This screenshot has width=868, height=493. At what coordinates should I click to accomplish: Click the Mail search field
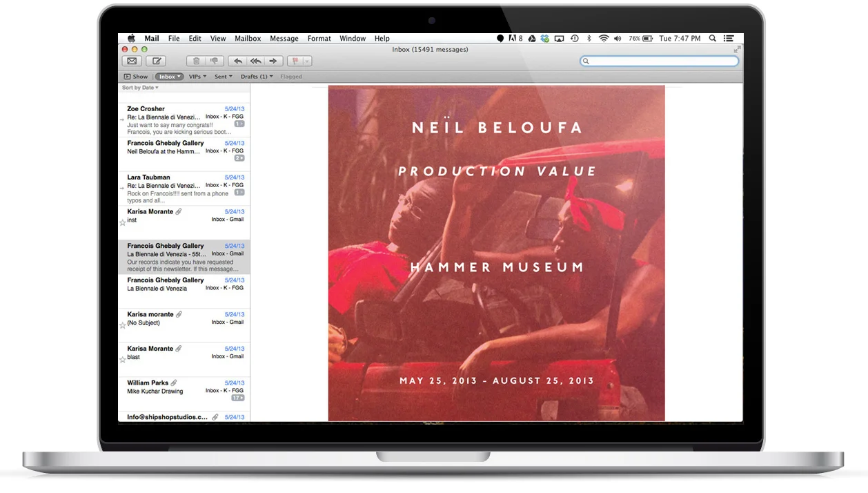point(659,61)
